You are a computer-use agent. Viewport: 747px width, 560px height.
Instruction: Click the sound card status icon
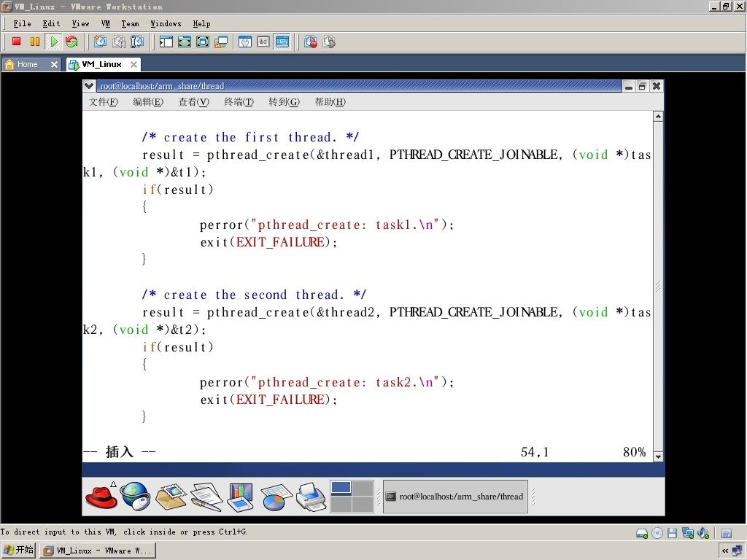tap(703, 533)
